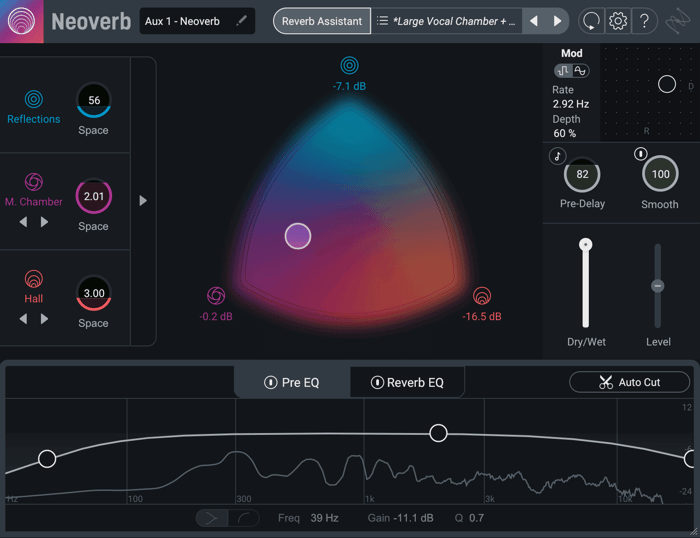The width and height of the screenshot is (700, 538).
Task: Select the M. Chamber engine icon
Action: (x=33, y=182)
